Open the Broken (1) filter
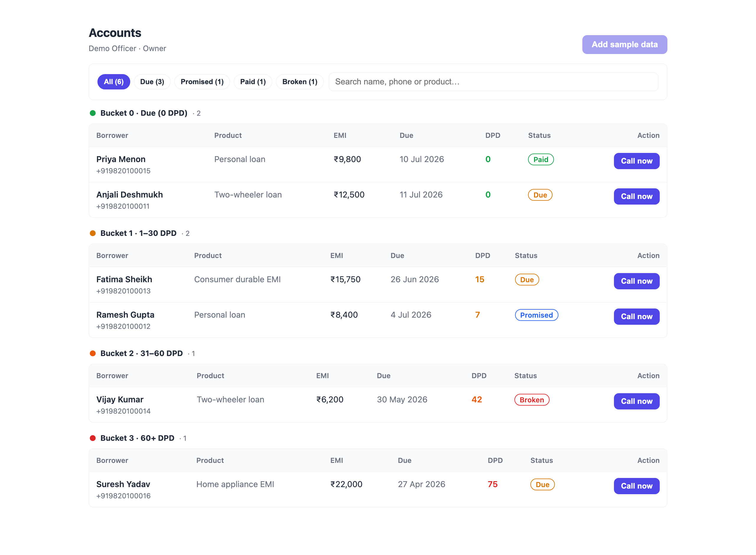Image resolution: width=756 pixels, height=555 pixels. click(x=300, y=82)
